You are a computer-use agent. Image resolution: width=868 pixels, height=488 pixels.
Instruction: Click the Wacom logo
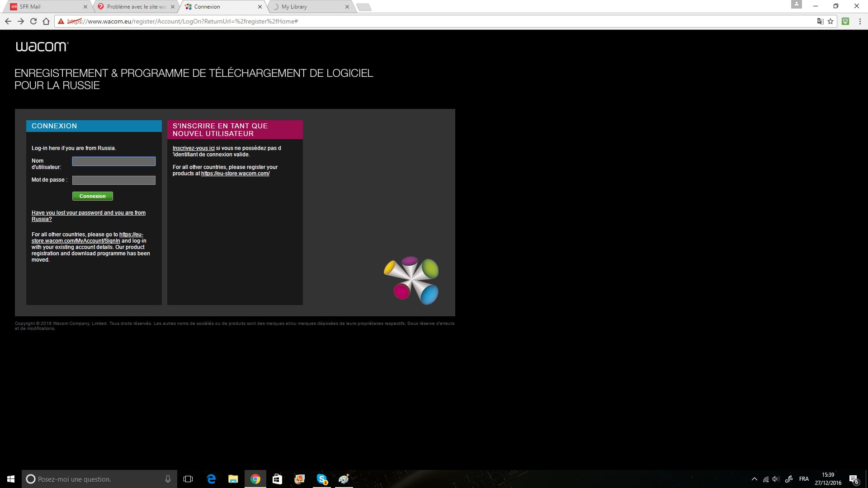(42, 47)
